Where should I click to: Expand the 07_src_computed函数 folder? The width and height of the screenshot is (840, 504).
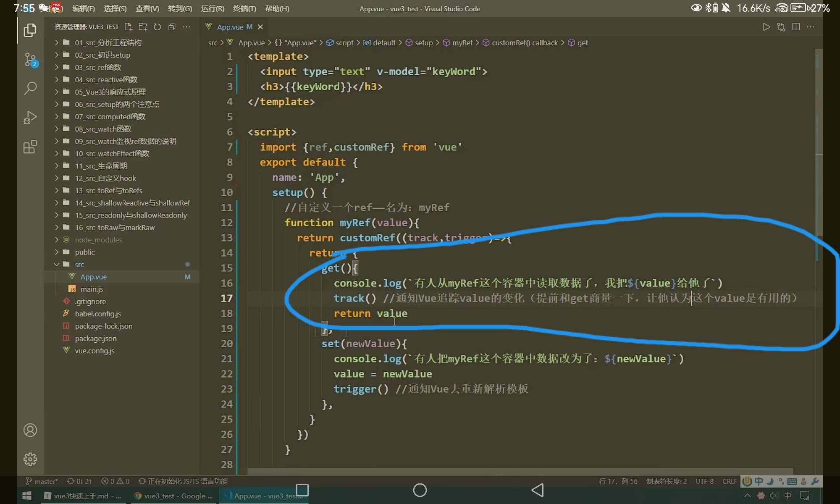click(x=110, y=116)
